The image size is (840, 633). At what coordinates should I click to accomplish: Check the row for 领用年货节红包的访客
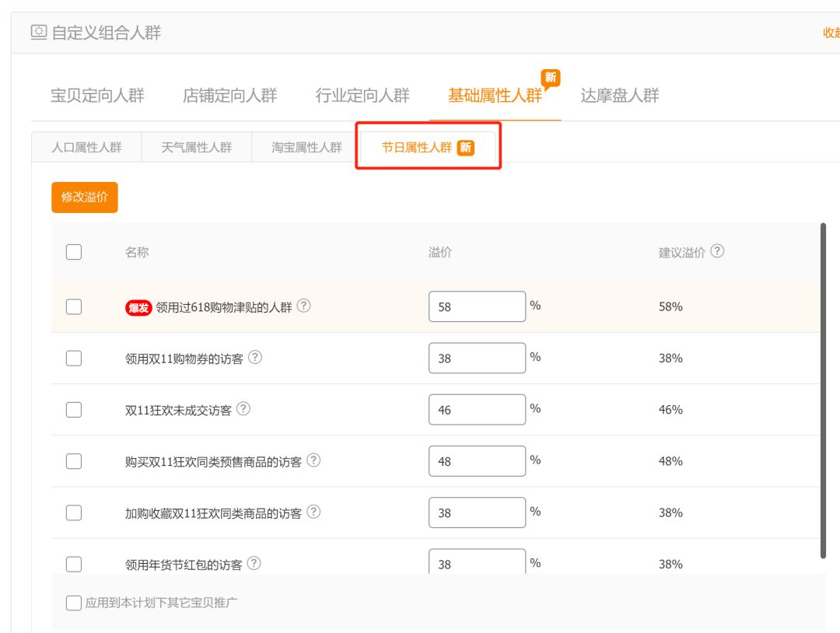pos(74,563)
